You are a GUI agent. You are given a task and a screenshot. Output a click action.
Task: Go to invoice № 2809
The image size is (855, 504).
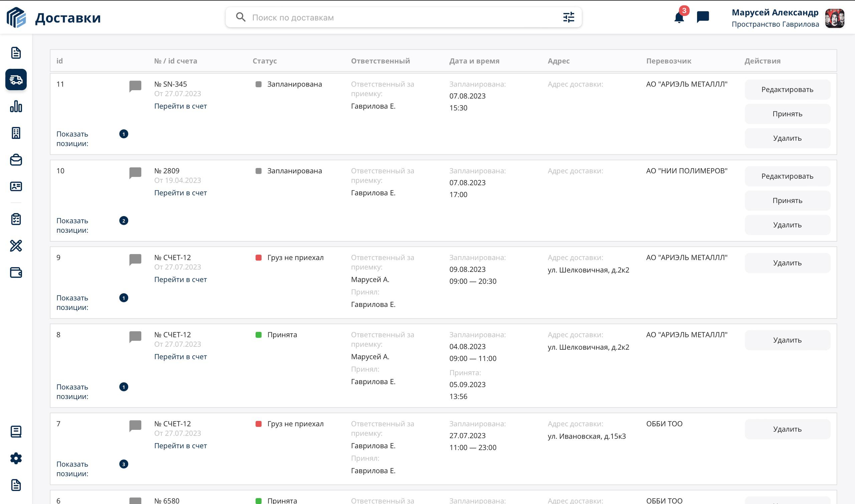(180, 193)
